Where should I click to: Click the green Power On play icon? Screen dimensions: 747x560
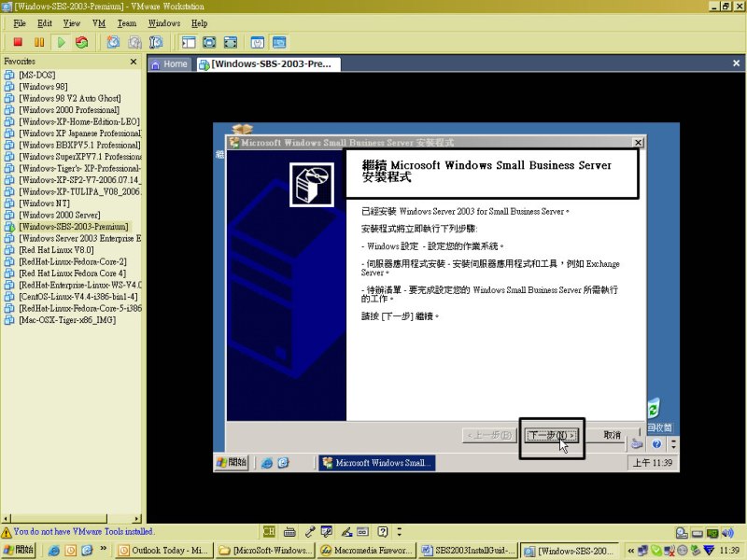click(61, 42)
